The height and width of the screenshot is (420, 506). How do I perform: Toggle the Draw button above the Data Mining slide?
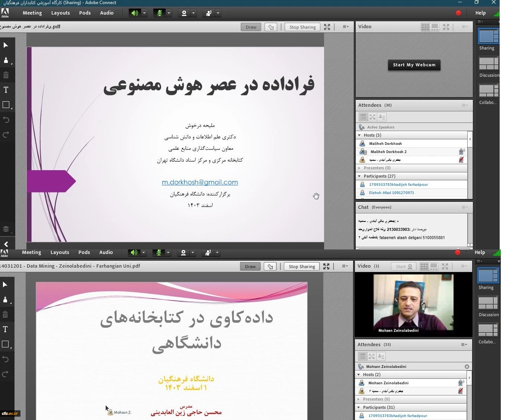point(250,266)
